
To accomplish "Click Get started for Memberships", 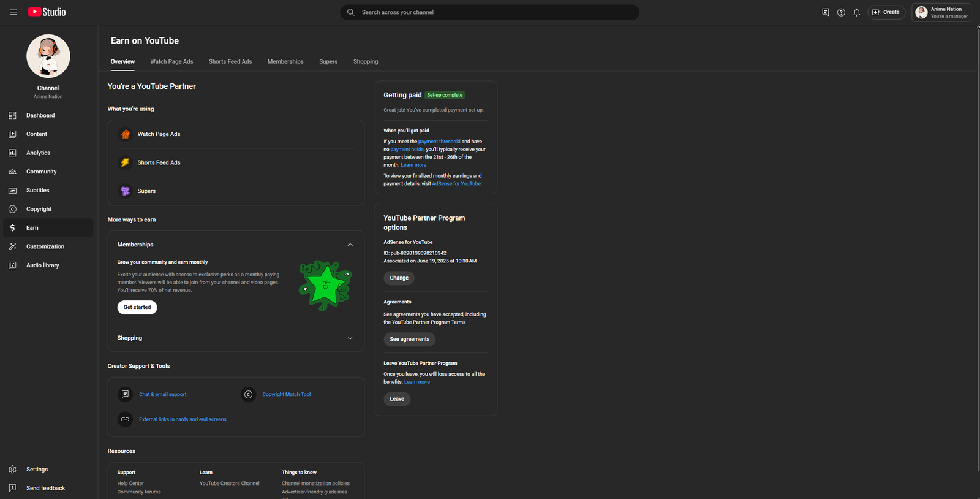I will [137, 307].
